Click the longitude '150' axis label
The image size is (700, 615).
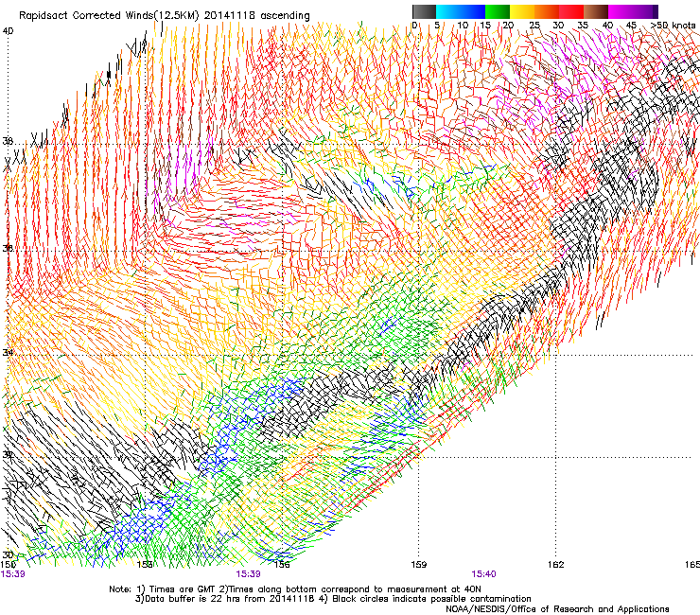coord(8,565)
